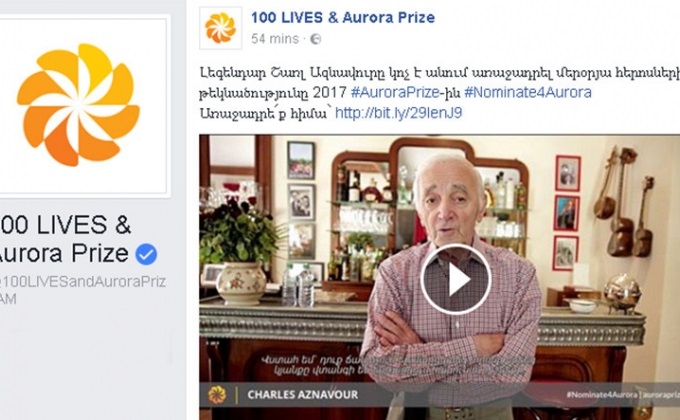Play the Charles Aznavour video

[x=455, y=279]
